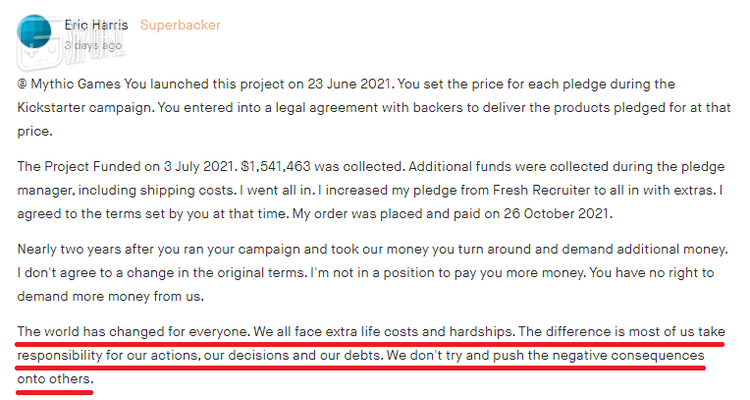Click Eric Harris's profile avatar
Screen dimensions: 750x400
click(35, 33)
